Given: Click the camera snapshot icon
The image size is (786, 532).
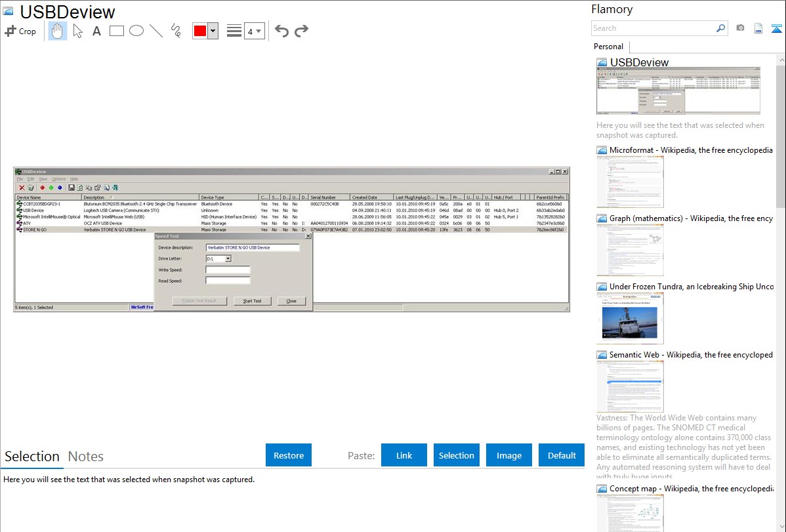Looking at the screenshot, I should point(740,28).
